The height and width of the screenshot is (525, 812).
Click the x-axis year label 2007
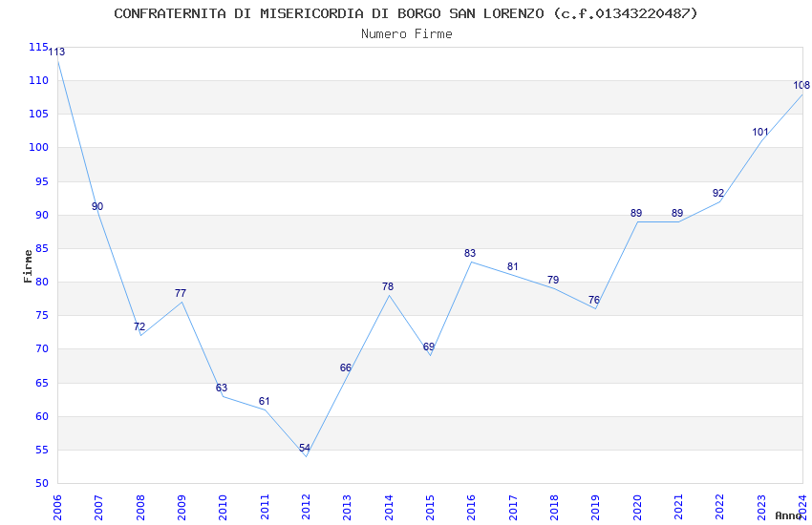pos(98,508)
